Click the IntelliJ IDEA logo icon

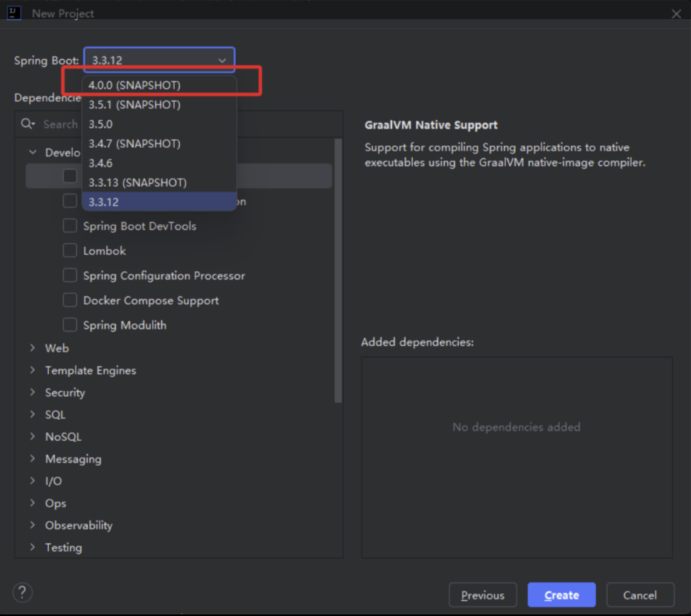pyautogui.click(x=14, y=13)
